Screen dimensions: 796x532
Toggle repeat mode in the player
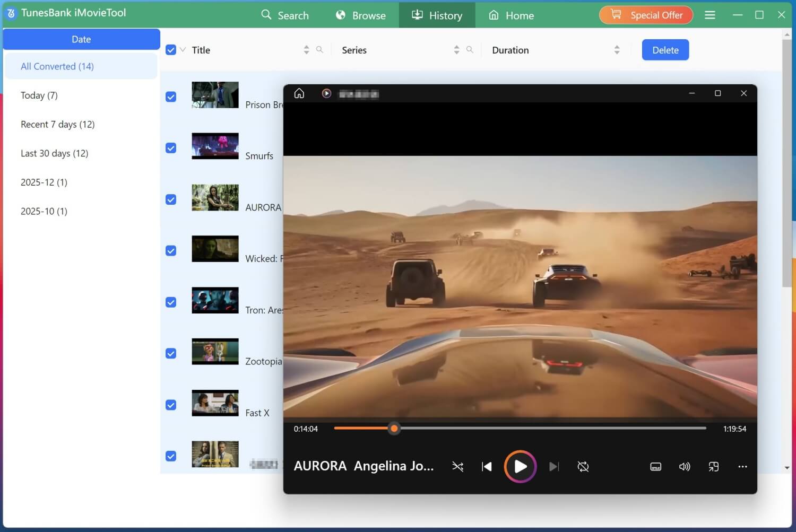coord(583,467)
